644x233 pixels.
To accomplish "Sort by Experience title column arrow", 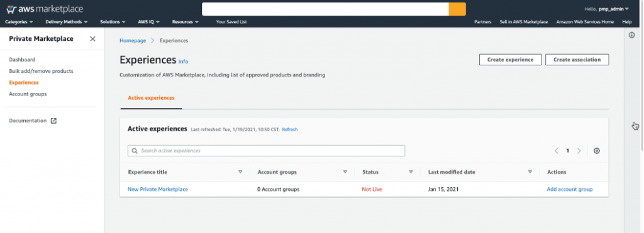I will (240, 172).
